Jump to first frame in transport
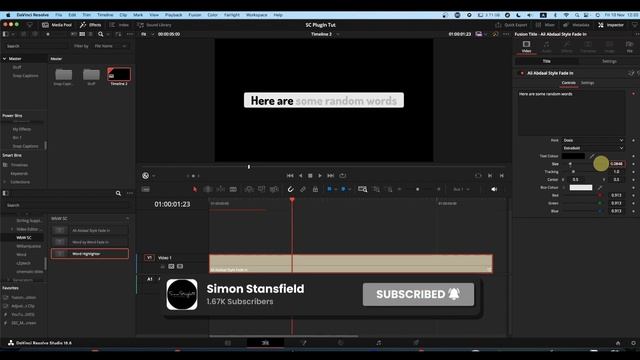 pyautogui.click(x=290, y=176)
